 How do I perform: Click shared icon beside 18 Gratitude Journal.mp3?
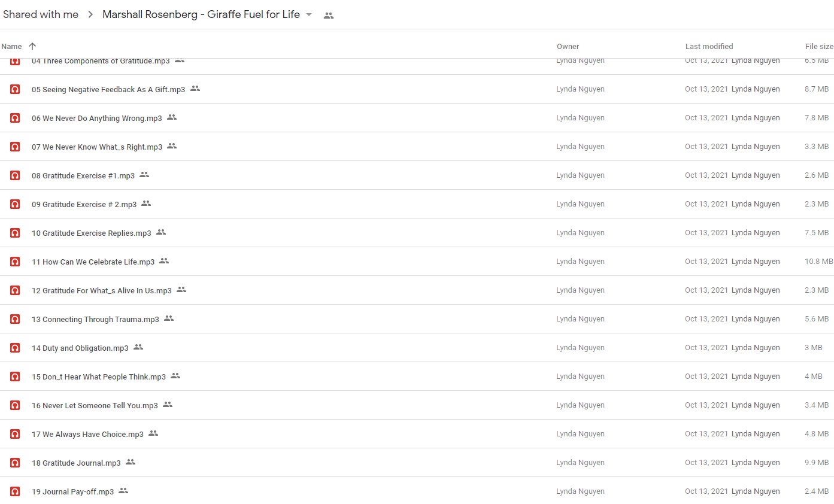click(131, 462)
